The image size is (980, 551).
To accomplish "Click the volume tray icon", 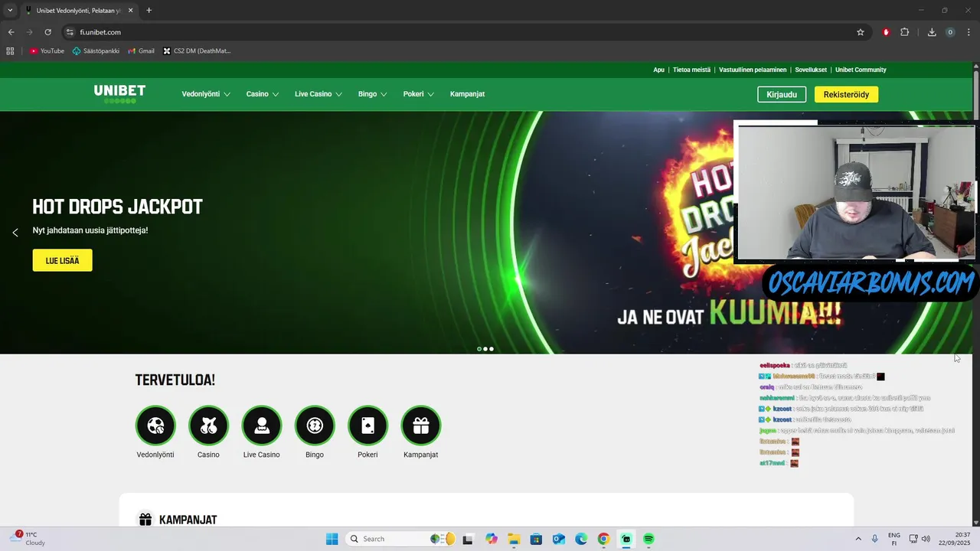I will click(926, 539).
